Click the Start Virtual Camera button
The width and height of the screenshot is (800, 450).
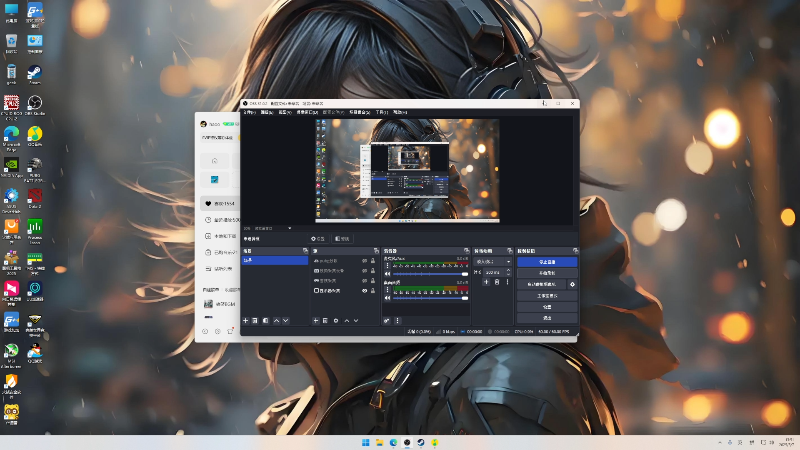pyautogui.click(x=541, y=284)
